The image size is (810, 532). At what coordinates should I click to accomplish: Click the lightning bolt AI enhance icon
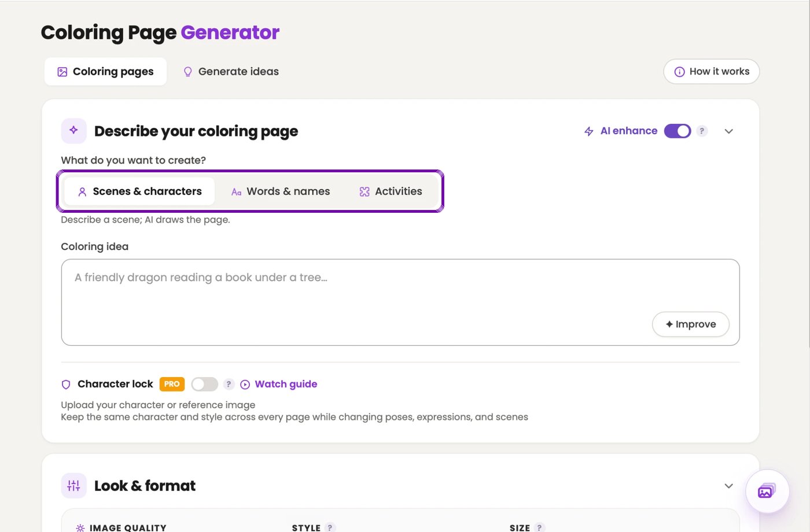tap(589, 131)
